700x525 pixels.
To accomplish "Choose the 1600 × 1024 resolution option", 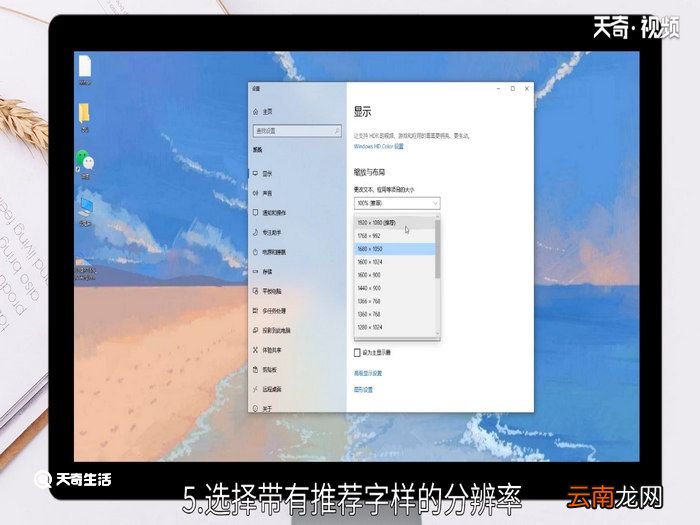I will [395, 262].
